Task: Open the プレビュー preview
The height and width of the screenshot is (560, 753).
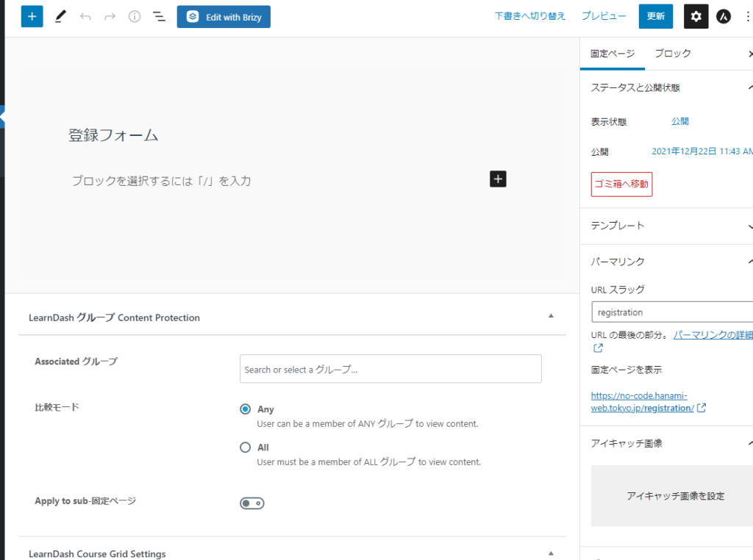Action: coord(604,16)
